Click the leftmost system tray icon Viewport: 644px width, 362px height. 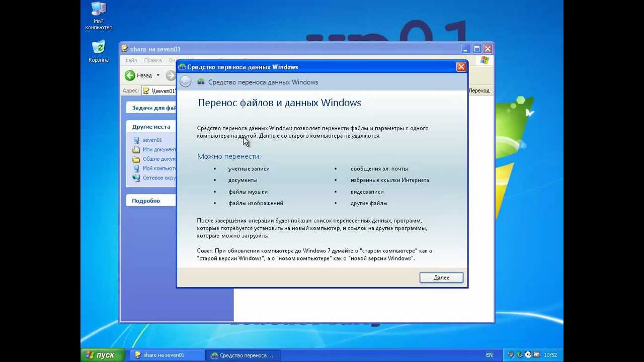(x=511, y=355)
